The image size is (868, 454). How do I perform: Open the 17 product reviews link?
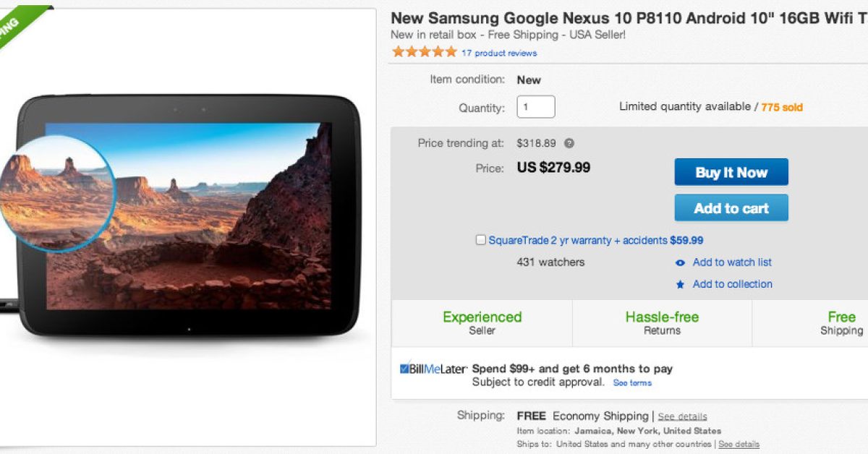pyautogui.click(x=499, y=53)
